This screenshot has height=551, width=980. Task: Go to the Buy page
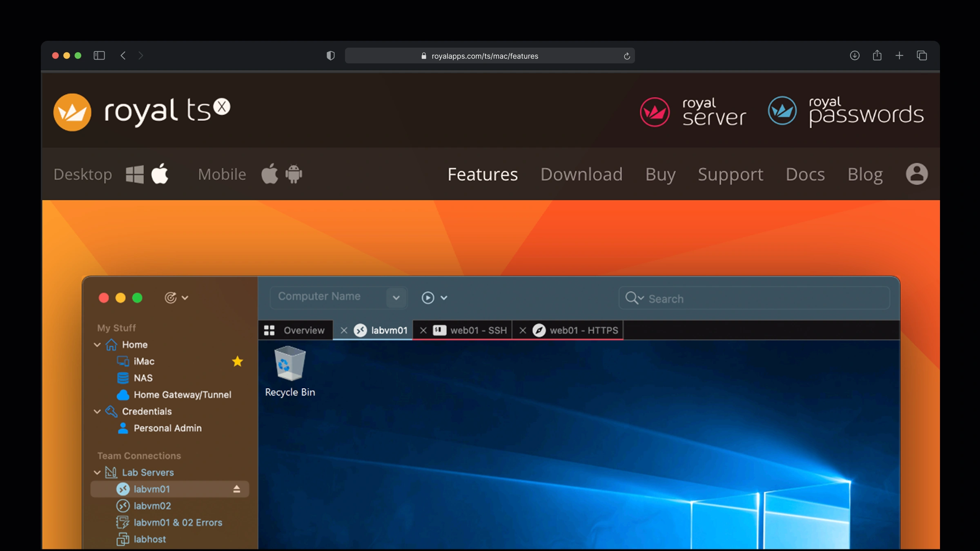pos(660,175)
